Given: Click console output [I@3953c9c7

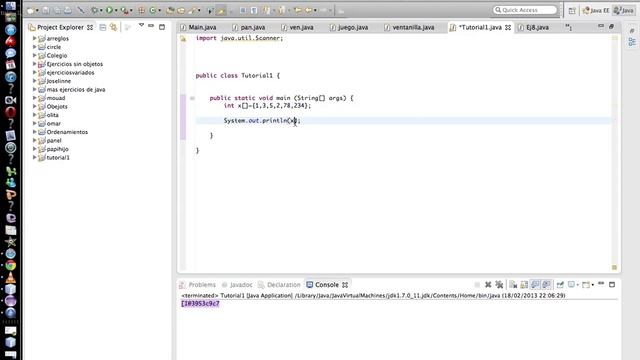Looking at the screenshot, I should pos(200,303).
